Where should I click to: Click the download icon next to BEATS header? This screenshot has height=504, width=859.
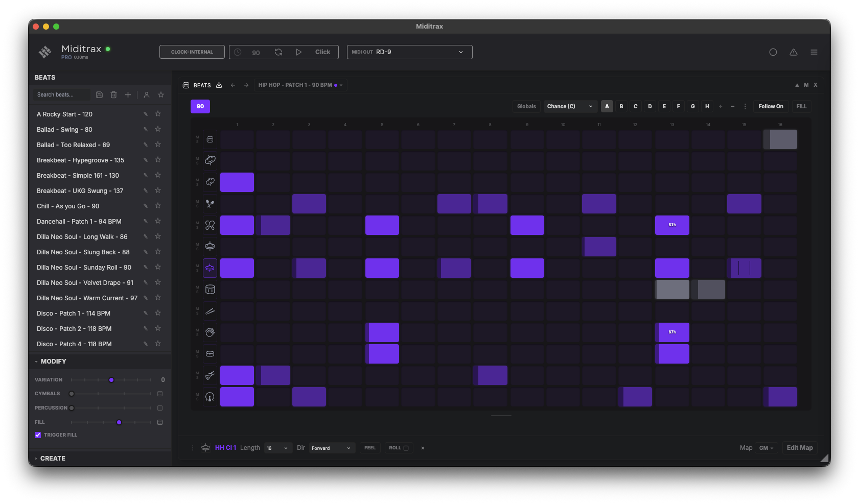coord(219,85)
